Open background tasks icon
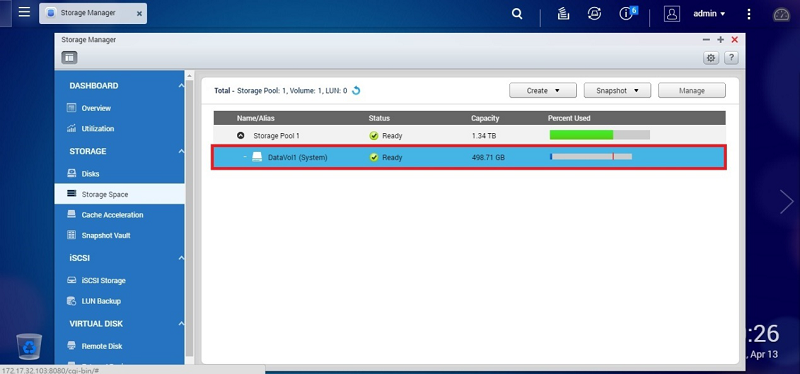Screen dimensions: 800x374 click(x=563, y=14)
